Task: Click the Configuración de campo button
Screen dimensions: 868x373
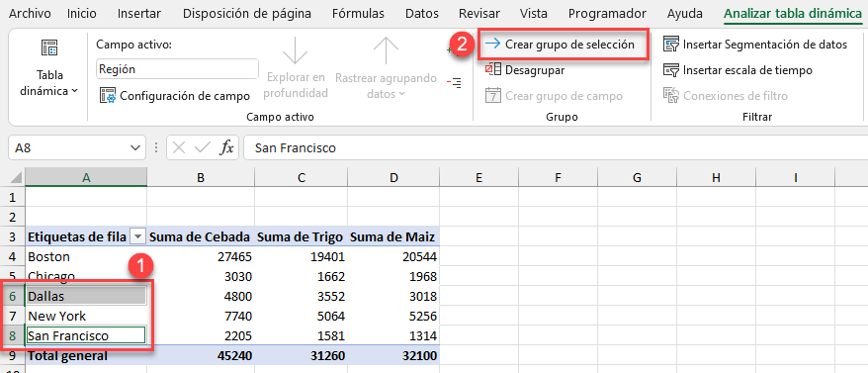Action: 175,96
